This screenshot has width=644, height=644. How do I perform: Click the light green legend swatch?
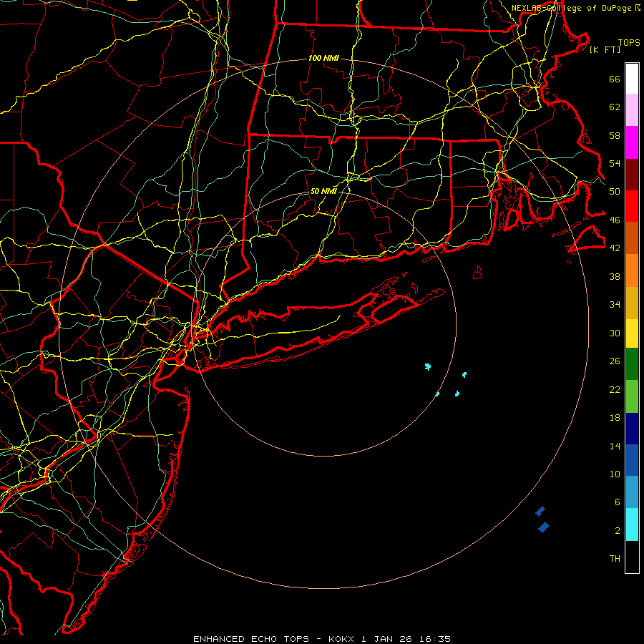coord(632,396)
